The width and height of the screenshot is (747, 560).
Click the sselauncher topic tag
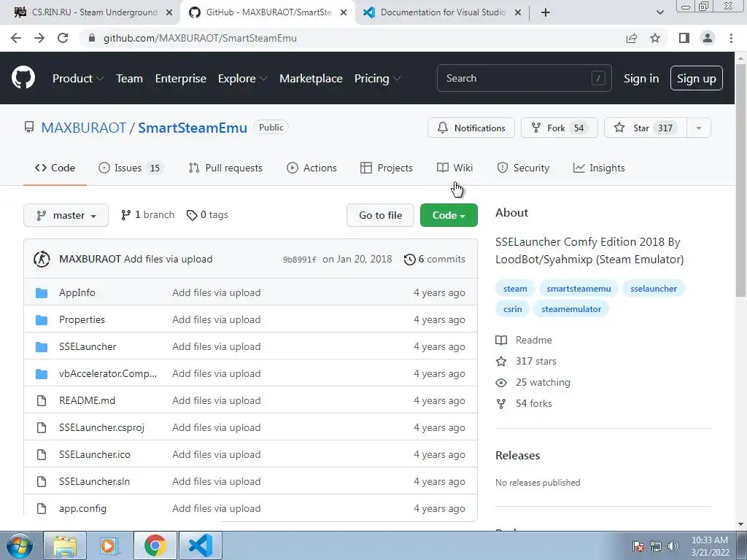(653, 289)
